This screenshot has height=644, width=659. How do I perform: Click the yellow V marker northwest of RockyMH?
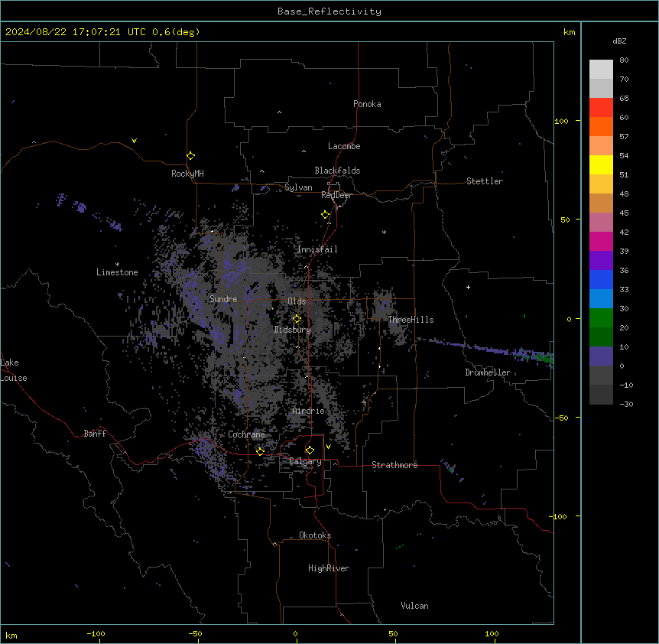tap(134, 141)
